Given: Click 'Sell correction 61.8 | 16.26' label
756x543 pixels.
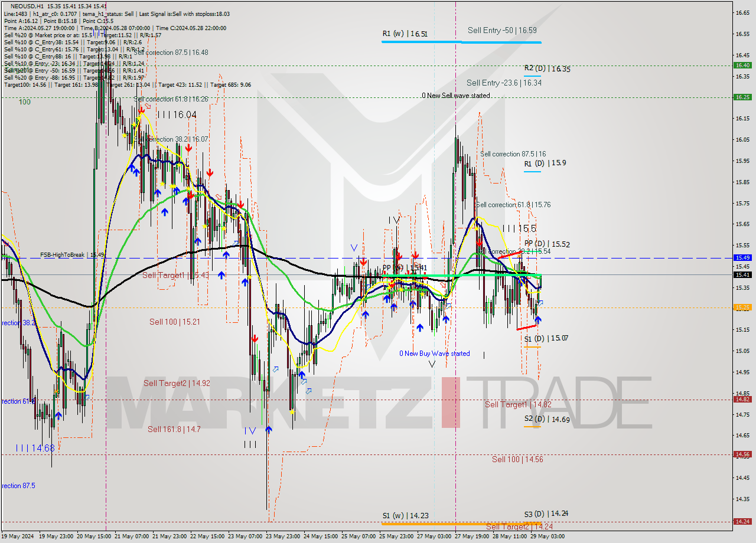Looking at the screenshot, I should (x=171, y=99).
